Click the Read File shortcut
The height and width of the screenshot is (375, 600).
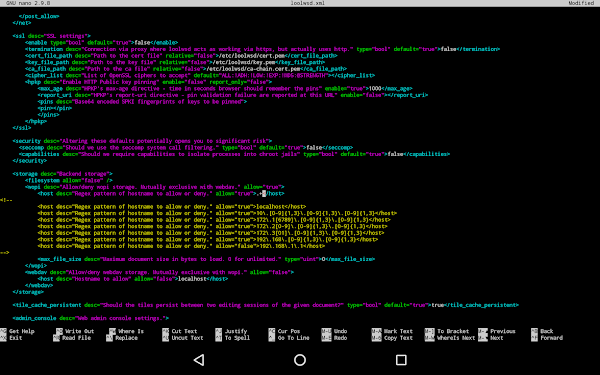point(73,338)
